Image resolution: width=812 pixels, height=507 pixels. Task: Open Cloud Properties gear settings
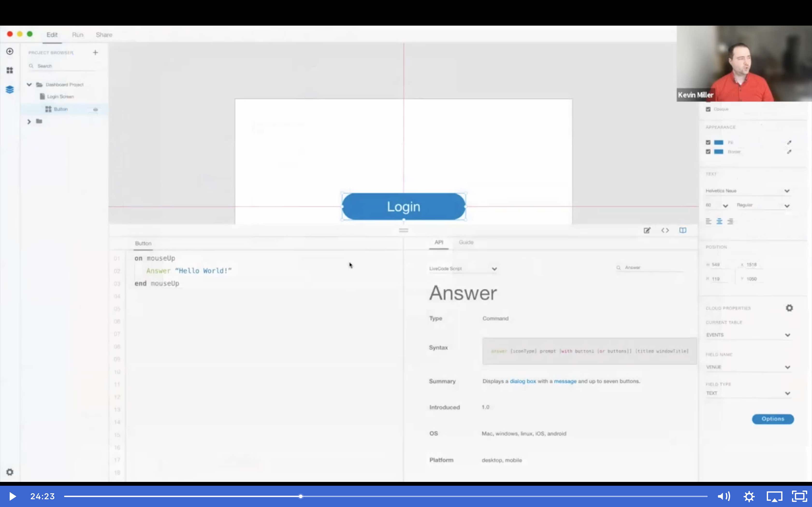point(789,308)
